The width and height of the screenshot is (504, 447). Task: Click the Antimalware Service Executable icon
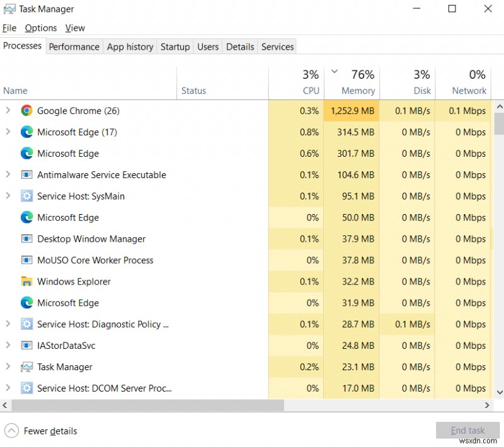click(26, 174)
